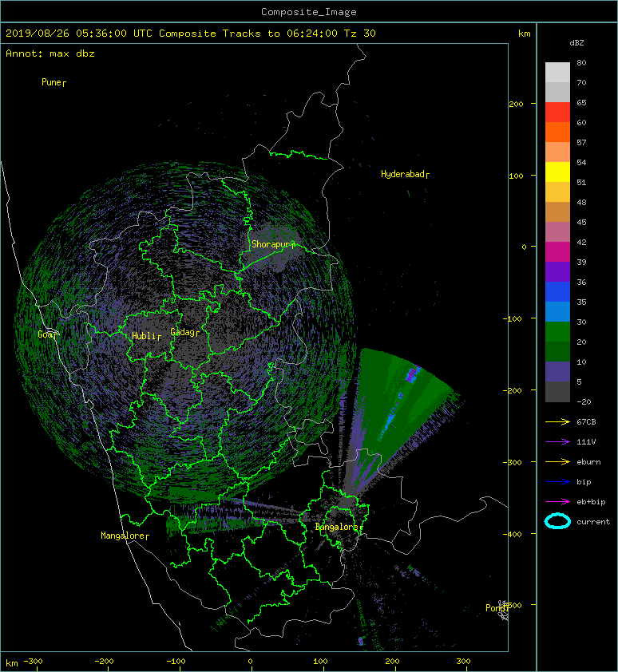This screenshot has width=618, height=672.
Task: Click the 35 value on dBZ scale
Action: pos(581,302)
